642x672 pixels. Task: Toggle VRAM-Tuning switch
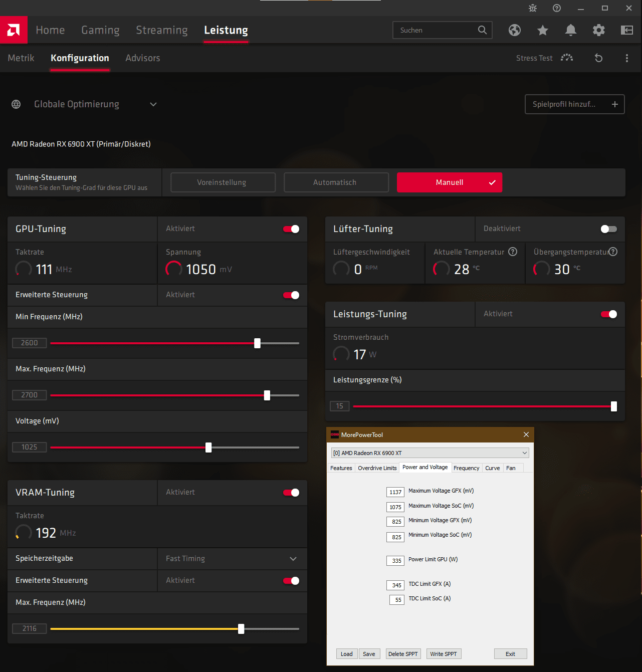click(x=291, y=493)
